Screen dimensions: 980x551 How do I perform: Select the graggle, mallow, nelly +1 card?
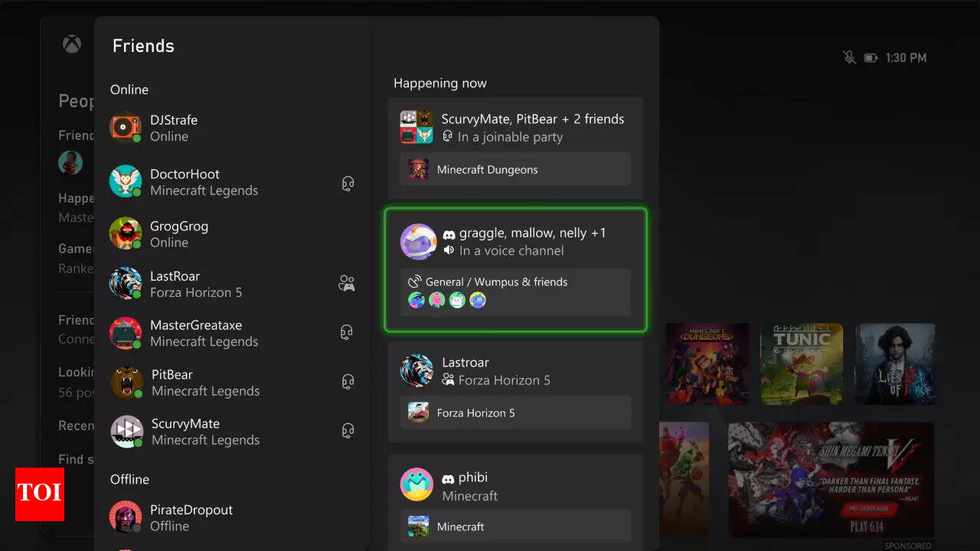pyautogui.click(x=515, y=270)
